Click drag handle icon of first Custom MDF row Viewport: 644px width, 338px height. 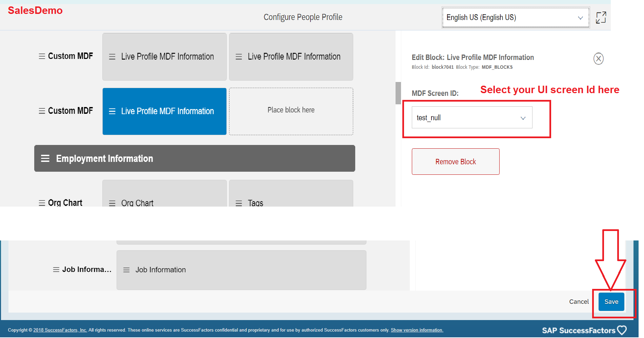[x=42, y=56]
